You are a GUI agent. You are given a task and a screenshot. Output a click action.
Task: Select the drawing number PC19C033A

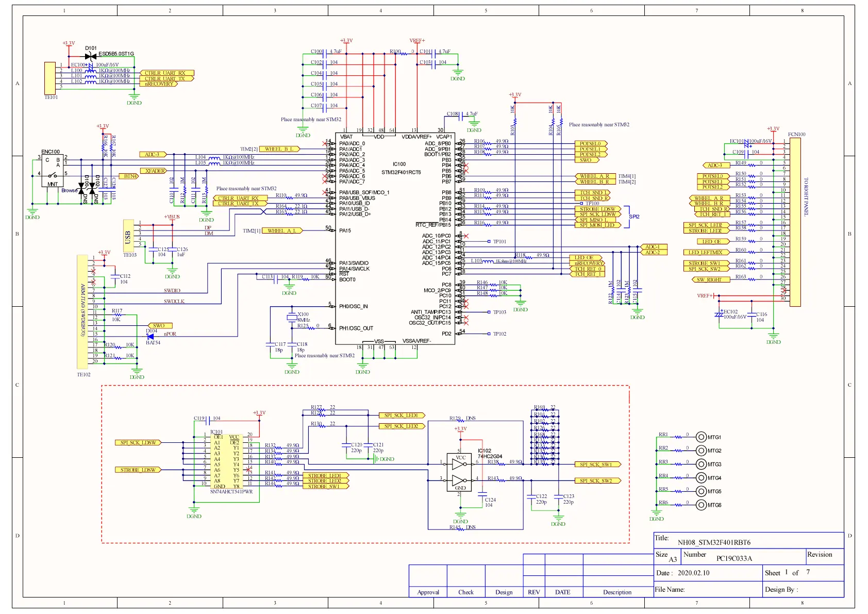pyautogui.click(x=734, y=558)
